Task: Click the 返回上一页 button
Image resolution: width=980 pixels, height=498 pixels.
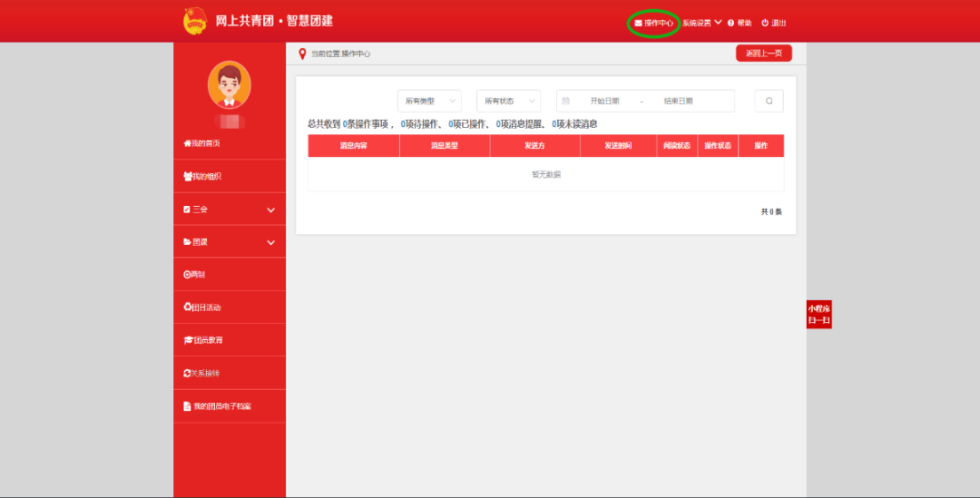Action: (764, 54)
